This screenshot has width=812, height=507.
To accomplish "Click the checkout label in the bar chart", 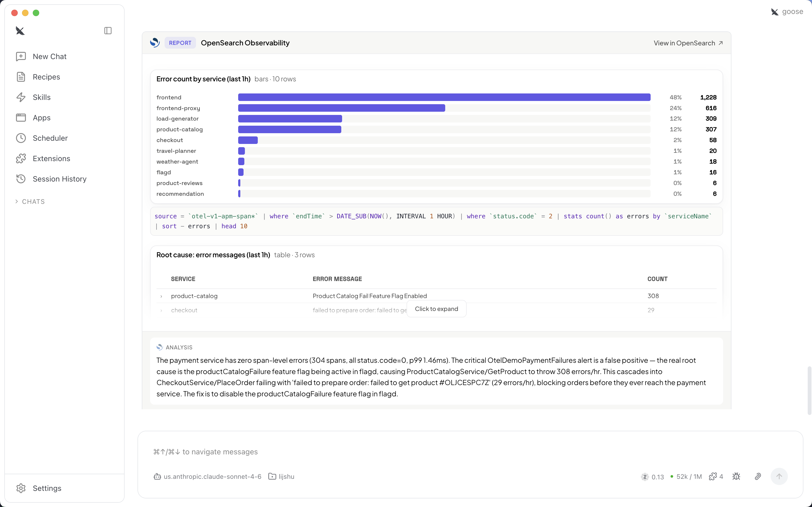I will coord(170,140).
